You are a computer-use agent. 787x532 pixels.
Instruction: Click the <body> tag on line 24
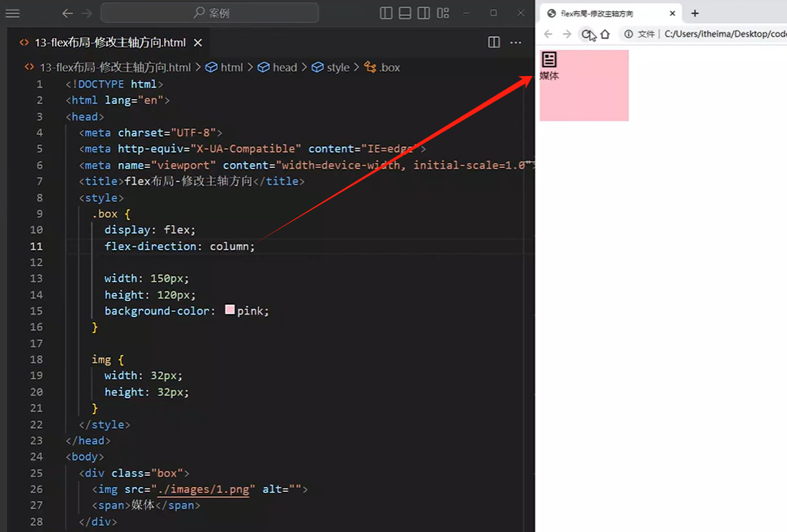click(x=85, y=457)
